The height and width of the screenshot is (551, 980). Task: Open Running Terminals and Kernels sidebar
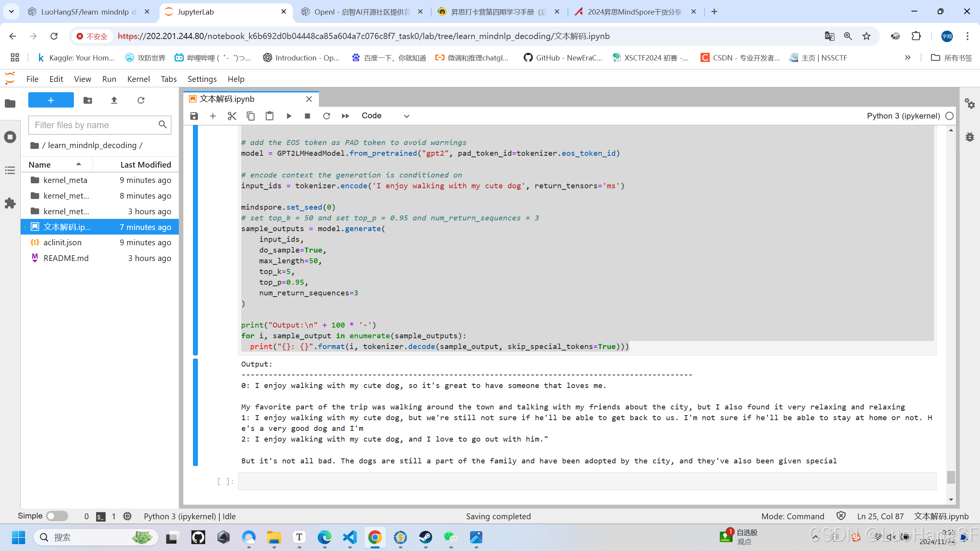coord(10,137)
